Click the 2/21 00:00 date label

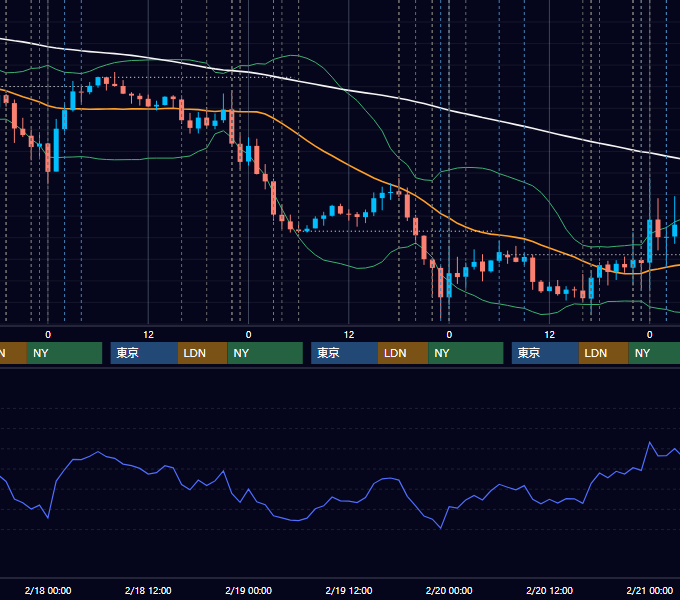tap(650, 590)
